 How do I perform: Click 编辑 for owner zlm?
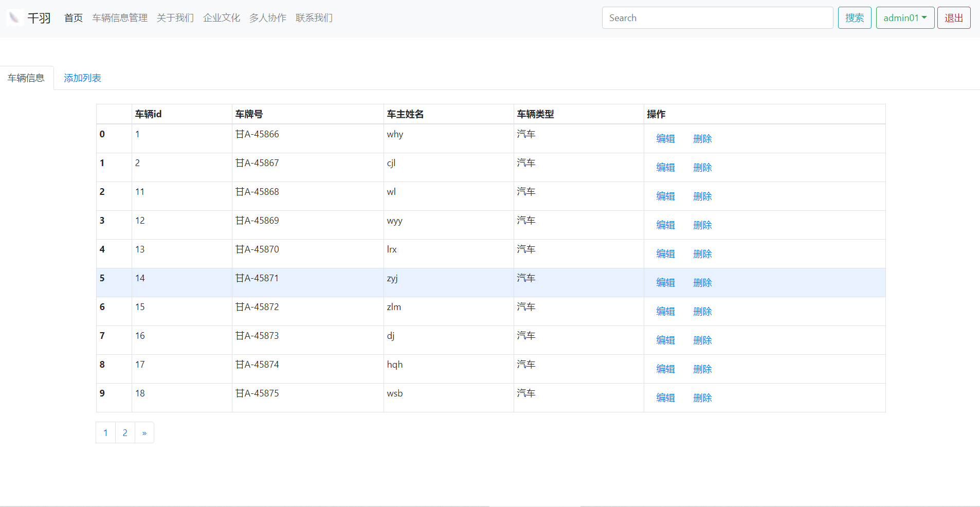pos(665,312)
